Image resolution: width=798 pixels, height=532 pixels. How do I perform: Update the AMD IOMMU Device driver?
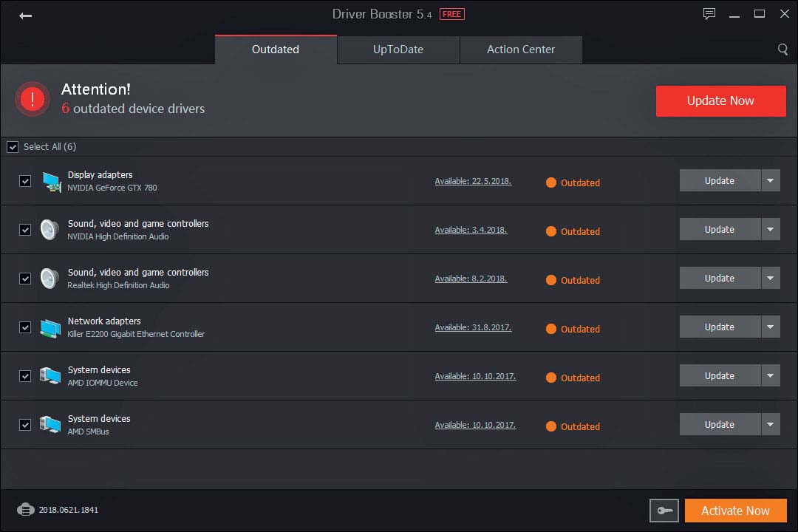pyautogui.click(x=720, y=375)
